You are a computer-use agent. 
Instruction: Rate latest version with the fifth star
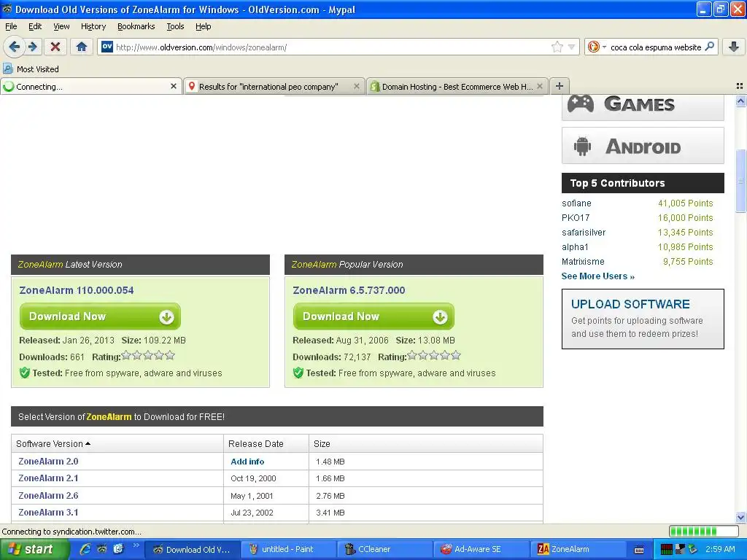pos(170,355)
